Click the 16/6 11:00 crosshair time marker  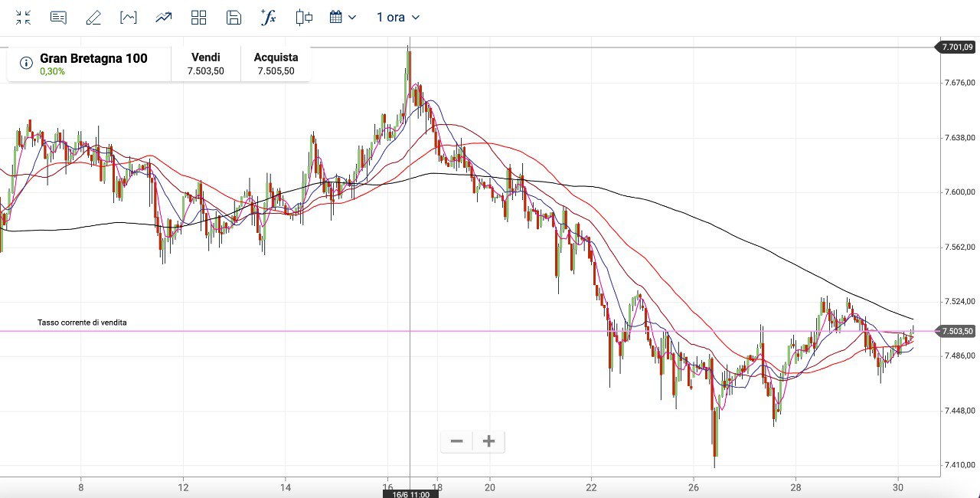(410, 494)
